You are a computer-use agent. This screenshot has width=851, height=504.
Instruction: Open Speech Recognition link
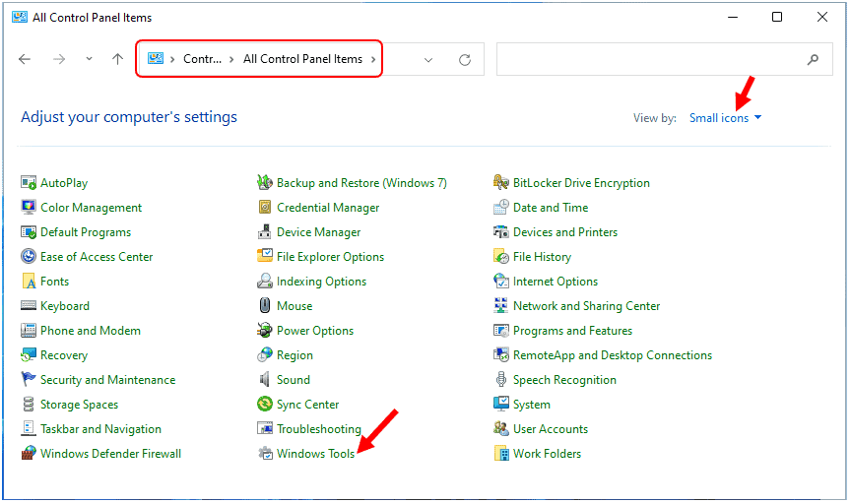tap(564, 380)
